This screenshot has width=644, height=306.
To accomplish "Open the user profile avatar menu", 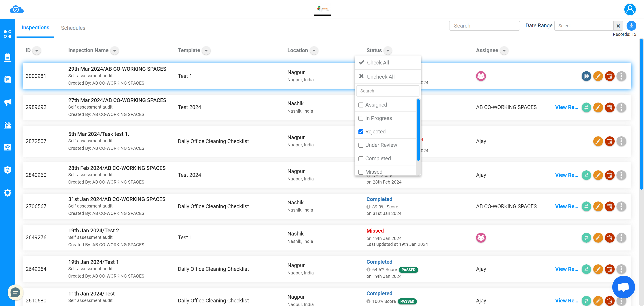I will point(630,9).
